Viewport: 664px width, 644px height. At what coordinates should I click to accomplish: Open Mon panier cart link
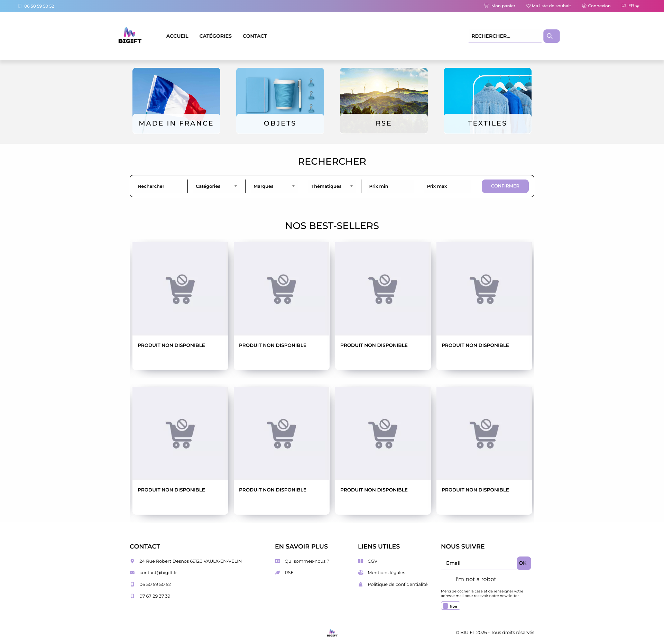click(x=499, y=6)
